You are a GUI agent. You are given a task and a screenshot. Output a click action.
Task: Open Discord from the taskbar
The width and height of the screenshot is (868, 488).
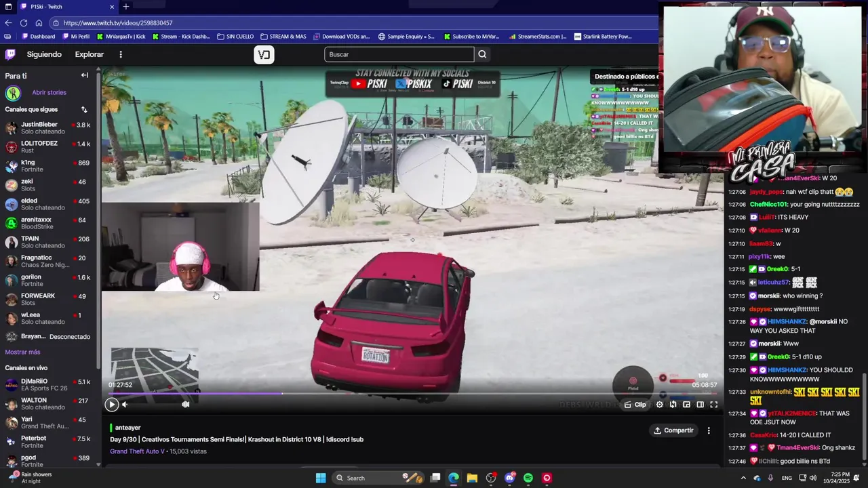[x=510, y=479]
